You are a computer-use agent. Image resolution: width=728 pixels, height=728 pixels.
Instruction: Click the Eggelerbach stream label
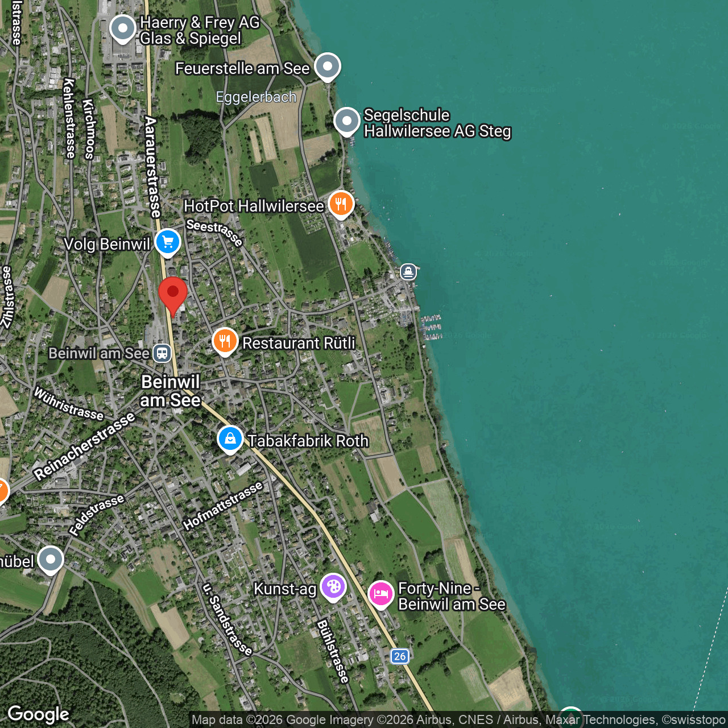(x=256, y=97)
